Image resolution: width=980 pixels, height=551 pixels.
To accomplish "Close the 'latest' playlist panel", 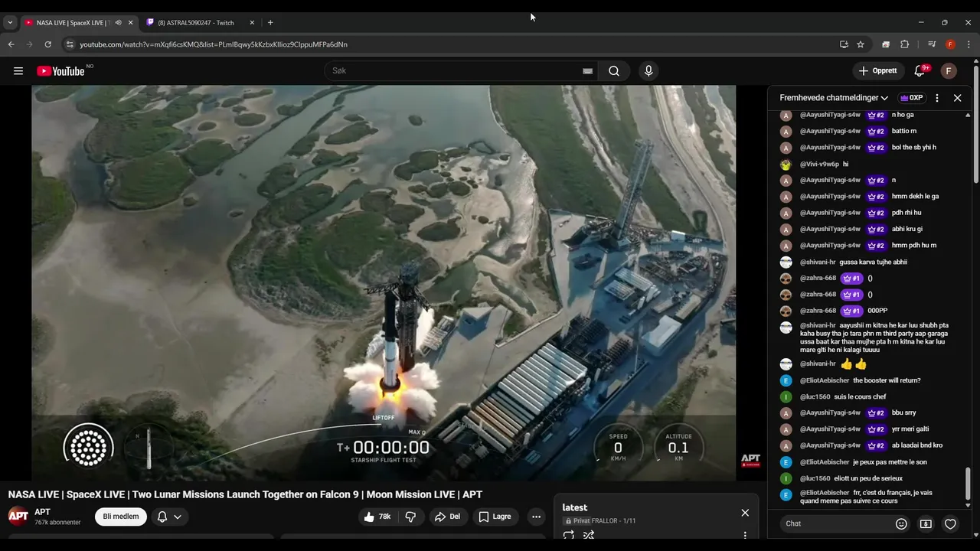I will point(745,513).
